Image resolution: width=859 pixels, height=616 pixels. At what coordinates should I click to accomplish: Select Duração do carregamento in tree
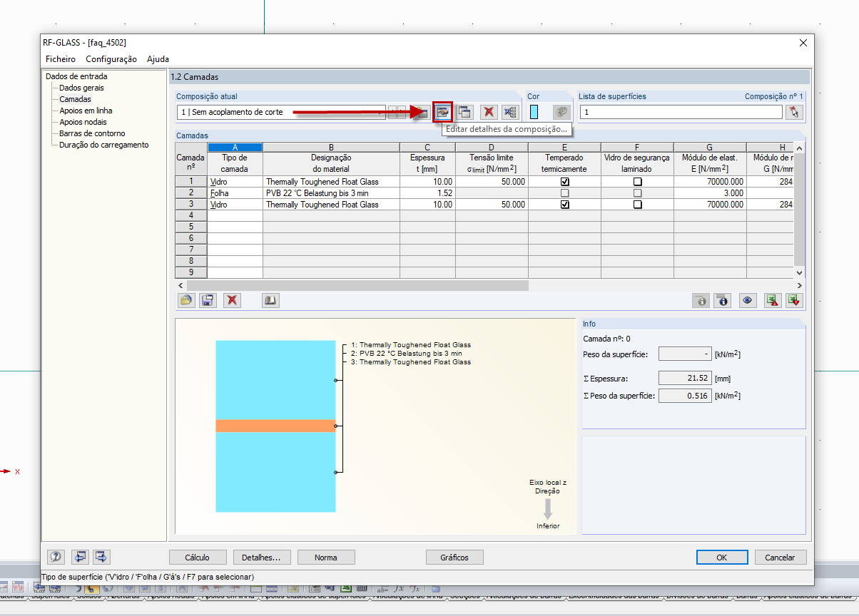pyautogui.click(x=104, y=145)
